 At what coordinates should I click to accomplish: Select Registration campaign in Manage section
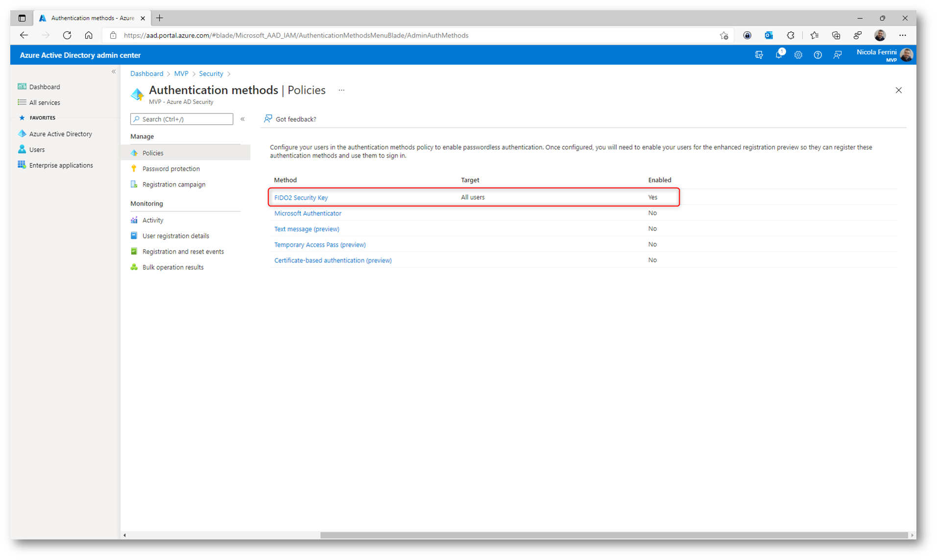pos(173,185)
